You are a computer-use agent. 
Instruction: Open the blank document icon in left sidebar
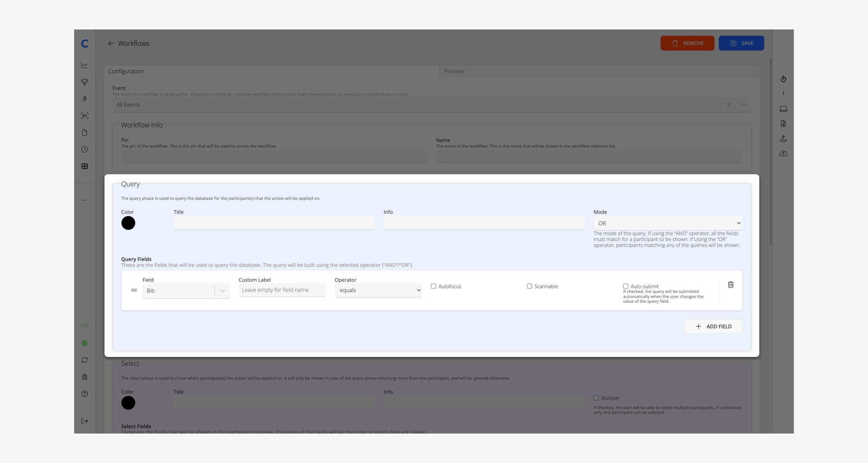click(85, 133)
